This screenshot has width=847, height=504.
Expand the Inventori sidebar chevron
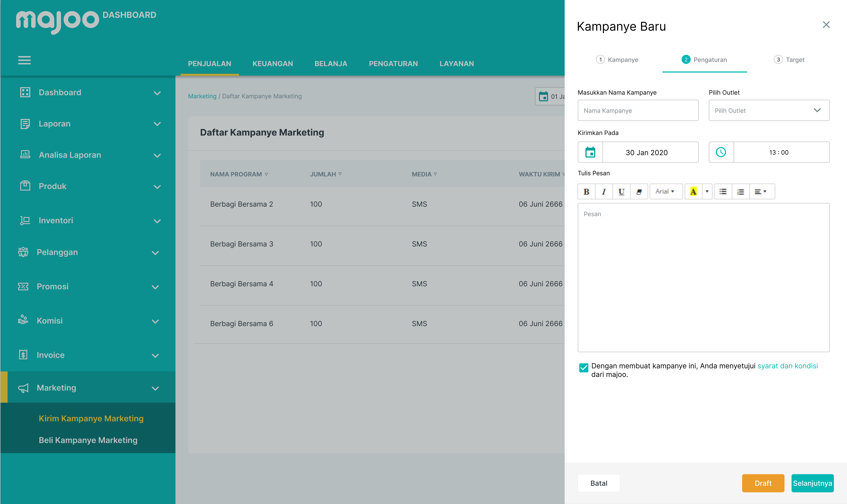pos(157,221)
